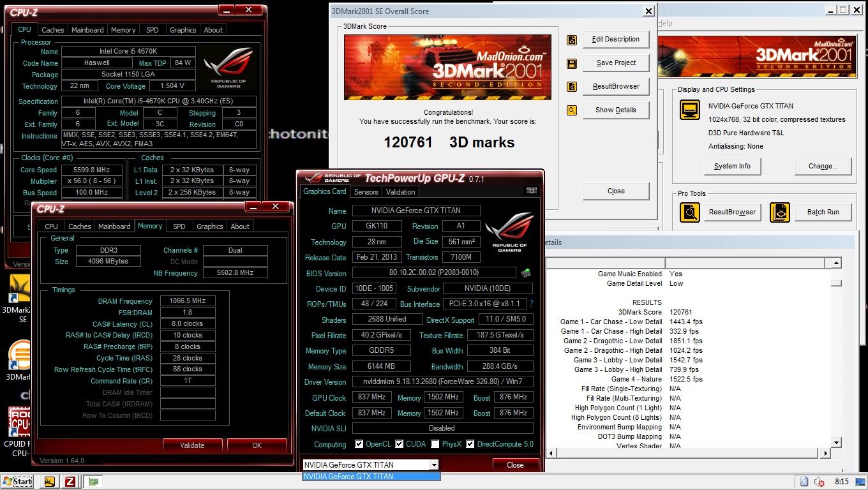Click the Save Project floppy disk icon
Viewport: 868px width, 490px height.
[x=572, y=63]
